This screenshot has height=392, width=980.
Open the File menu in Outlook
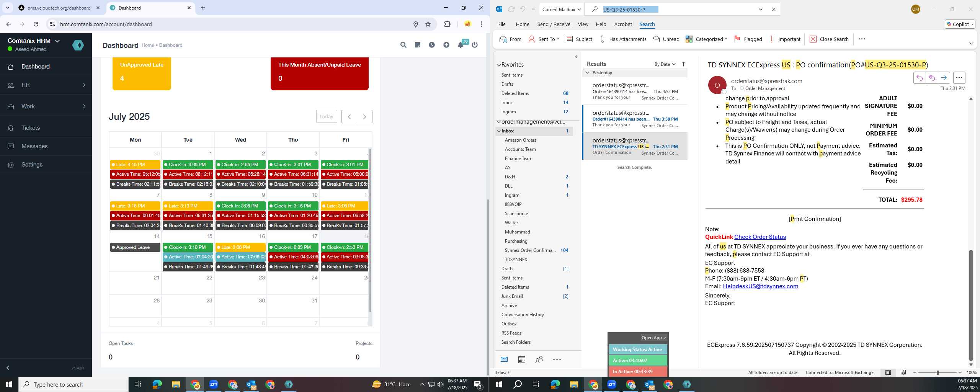point(502,24)
